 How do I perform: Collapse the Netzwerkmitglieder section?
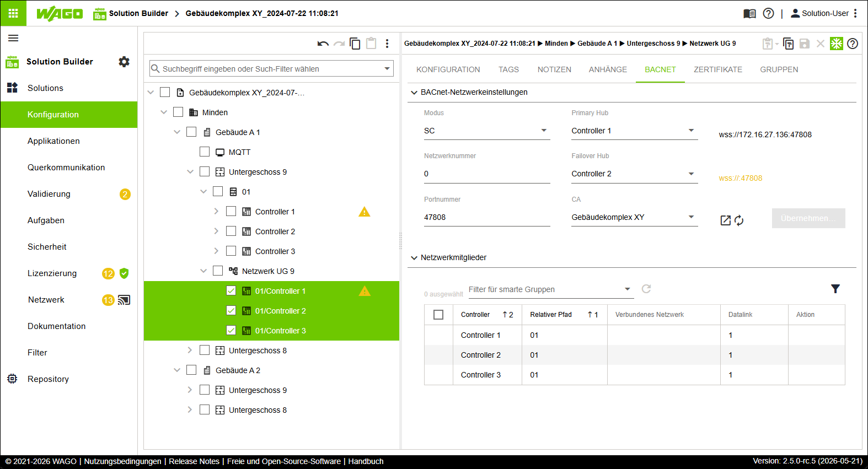(414, 258)
